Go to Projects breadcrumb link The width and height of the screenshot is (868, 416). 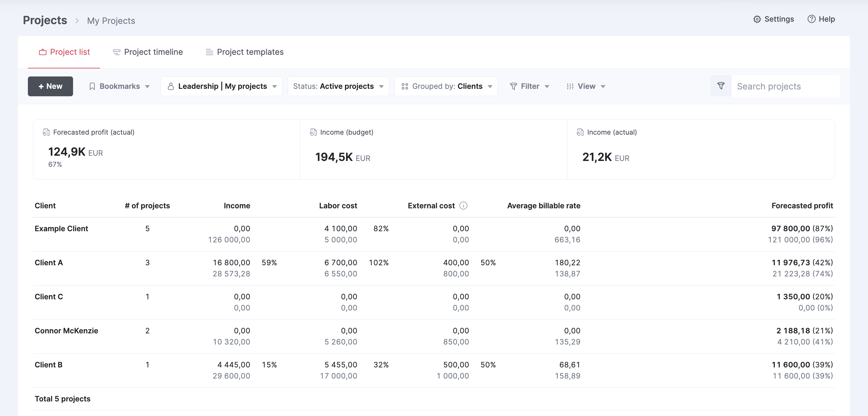(x=45, y=20)
